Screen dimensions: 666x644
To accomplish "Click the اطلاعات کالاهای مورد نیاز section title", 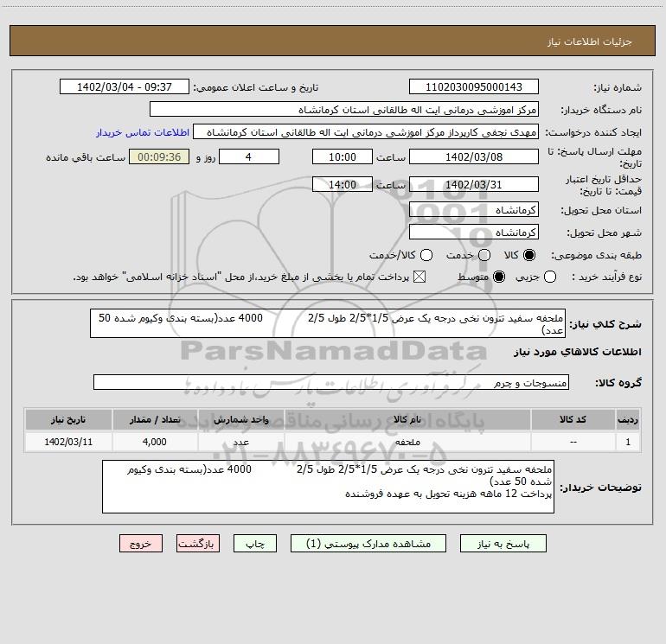I will 578,352.
